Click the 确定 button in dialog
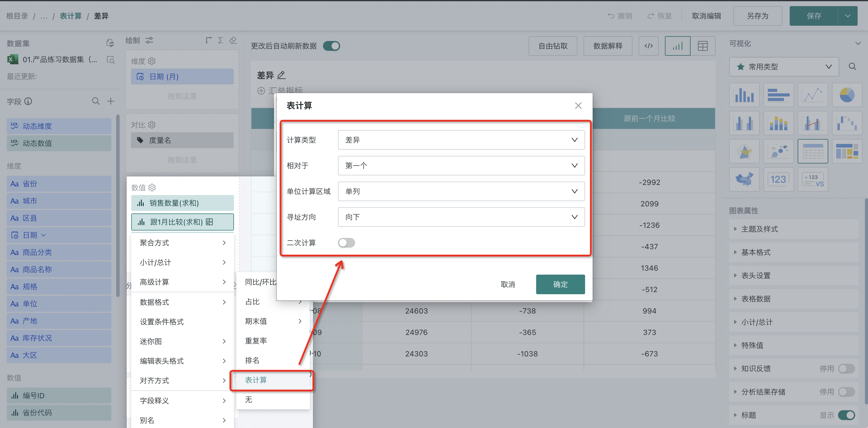Viewport: 868px width, 428px height. tap(560, 284)
